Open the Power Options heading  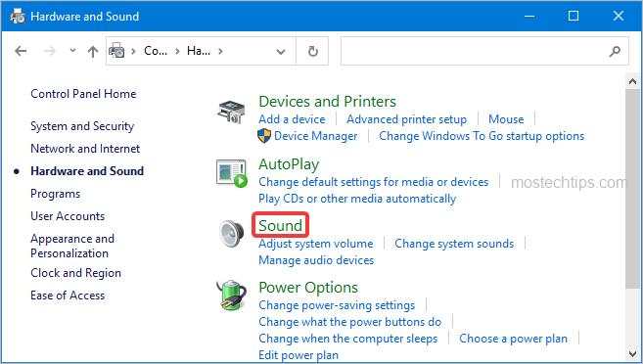click(x=308, y=288)
